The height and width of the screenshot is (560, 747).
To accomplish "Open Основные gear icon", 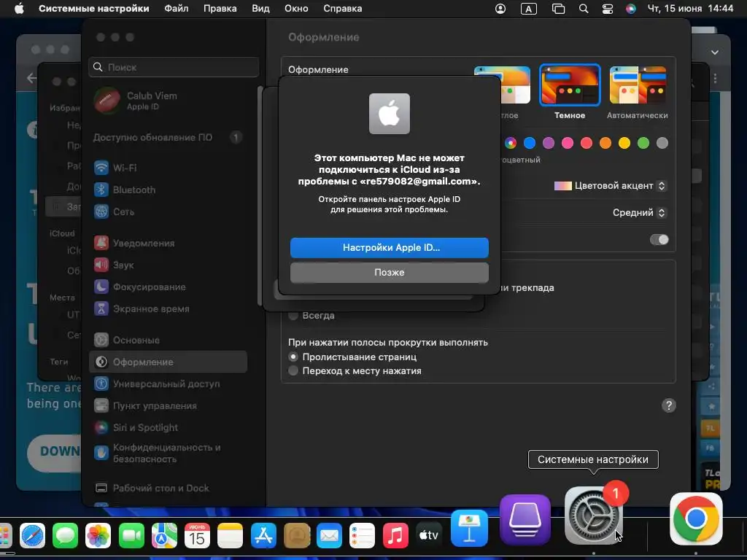I will coord(101,340).
